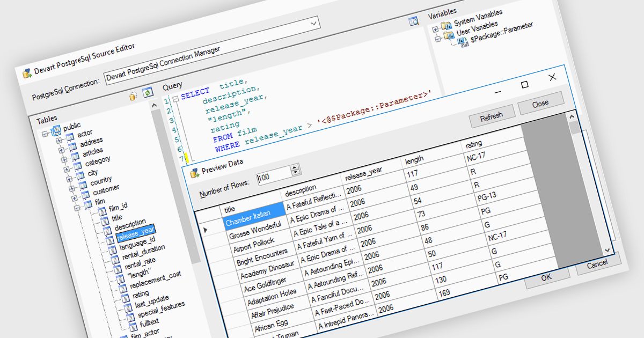
Task: Maximize the Preview Data window
Action: tap(525, 85)
